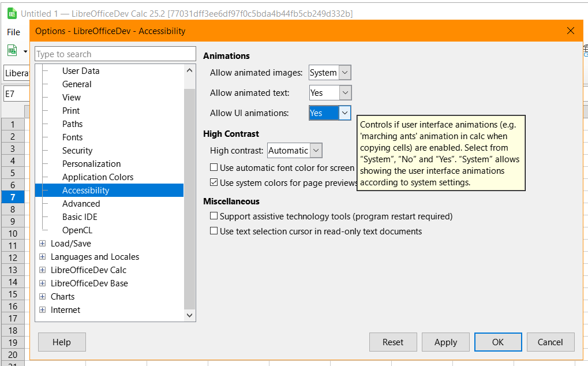
Task: Click the Name Box showing E7
Action: [16, 94]
